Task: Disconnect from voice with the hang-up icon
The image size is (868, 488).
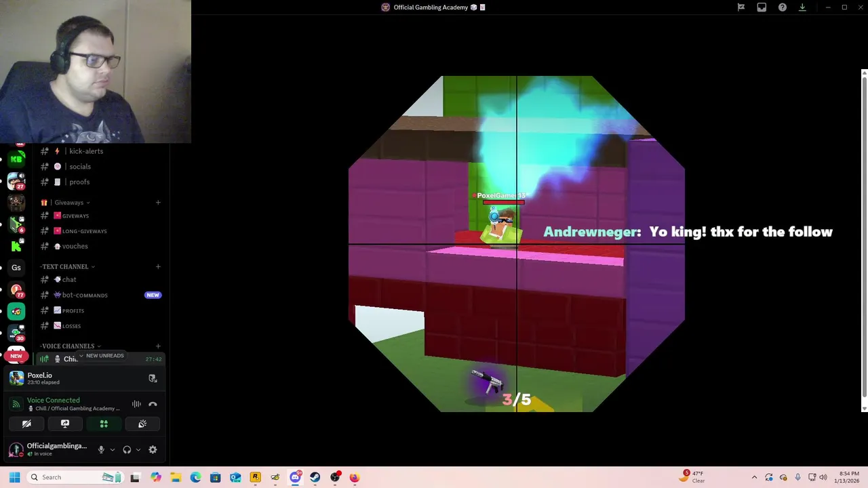Action: [x=153, y=404]
